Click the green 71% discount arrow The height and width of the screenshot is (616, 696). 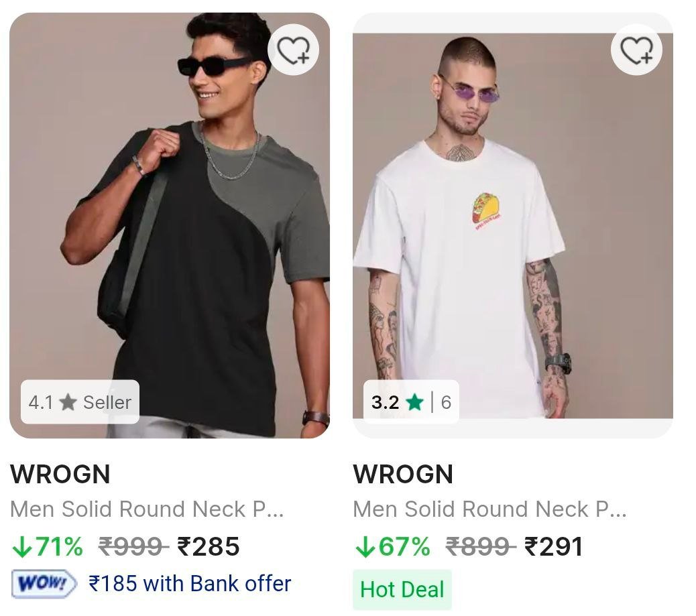click(21, 547)
